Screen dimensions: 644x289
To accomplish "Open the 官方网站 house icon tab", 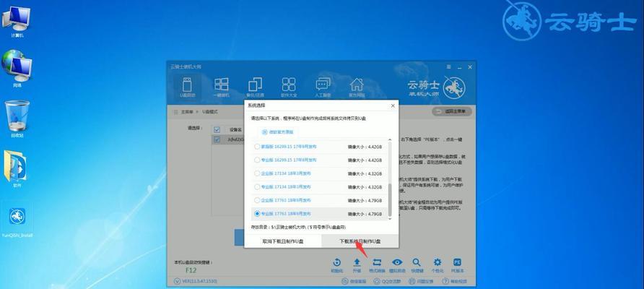I will pos(357,87).
